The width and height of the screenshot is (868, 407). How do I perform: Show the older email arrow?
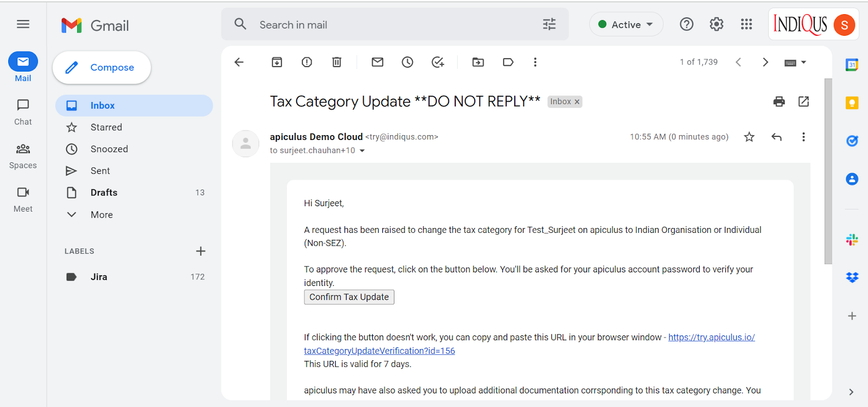(765, 62)
